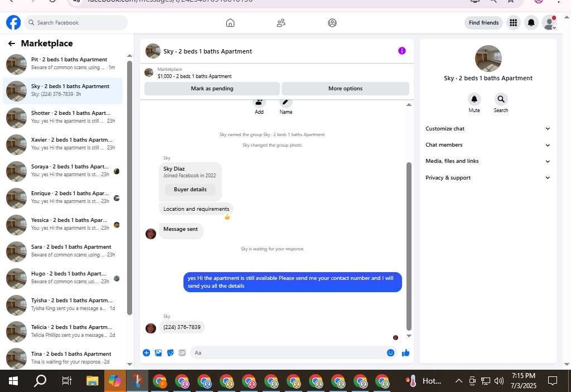Open Shotter apartment conversation
This screenshot has width=571, height=392.
click(62, 117)
